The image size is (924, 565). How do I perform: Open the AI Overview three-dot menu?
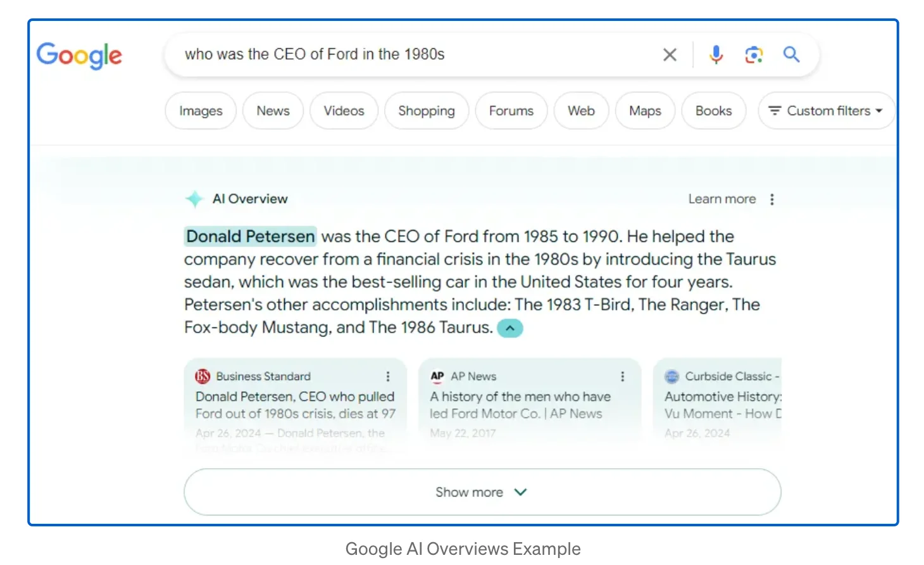point(772,199)
